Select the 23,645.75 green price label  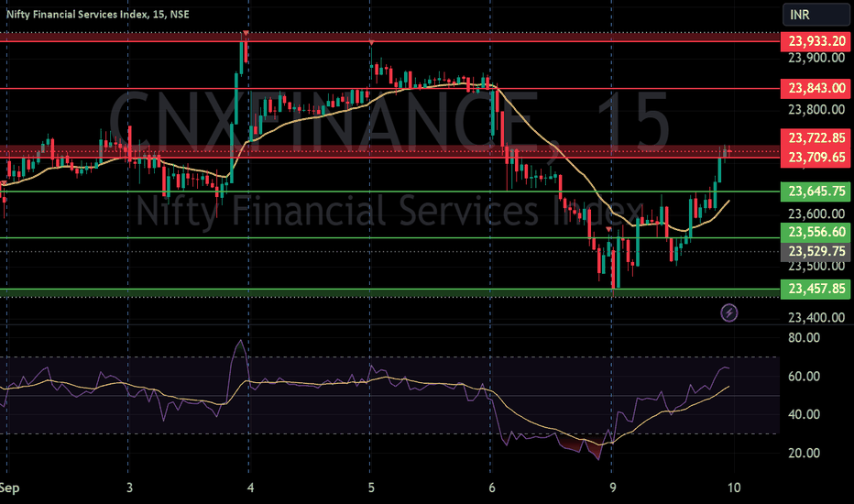click(x=816, y=192)
